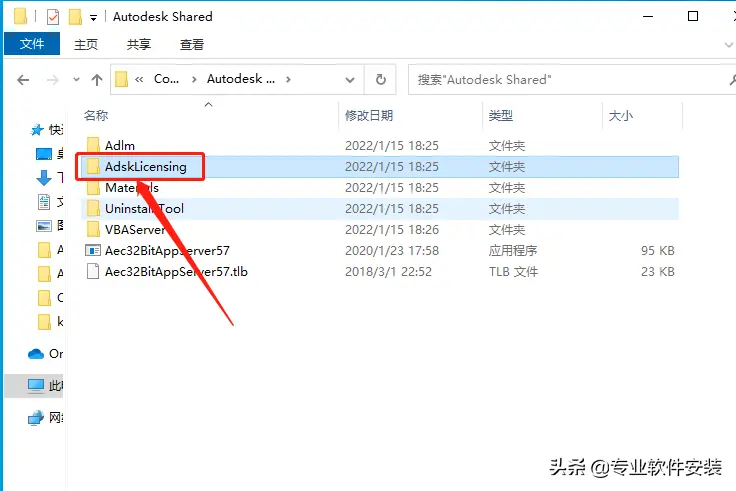Image resolution: width=736 pixels, height=491 pixels.
Task: Click the Autodesk ... breadcrumb segment
Action: 241,79
